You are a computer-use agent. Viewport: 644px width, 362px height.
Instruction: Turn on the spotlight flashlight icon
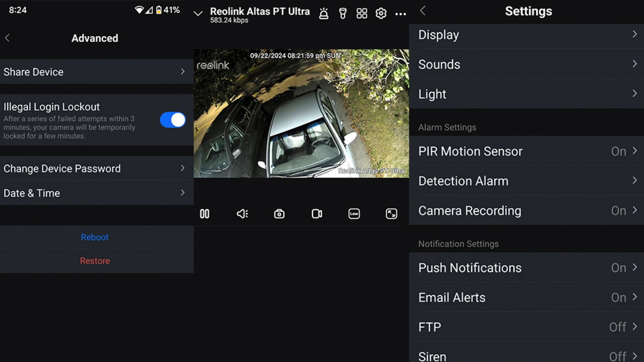343,14
